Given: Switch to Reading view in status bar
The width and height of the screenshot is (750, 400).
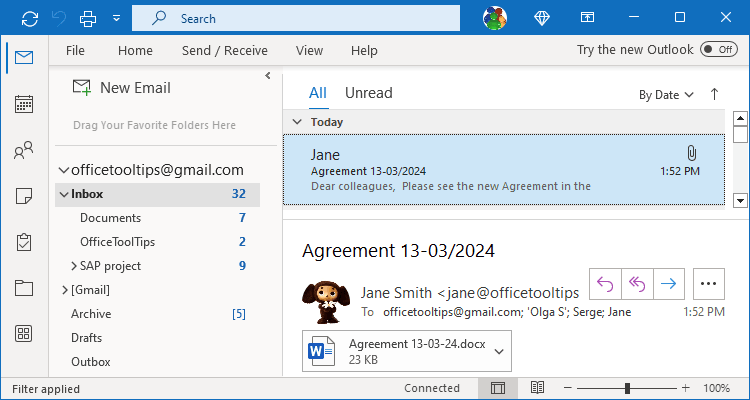Looking at the screenshot, I should point(537,388).
